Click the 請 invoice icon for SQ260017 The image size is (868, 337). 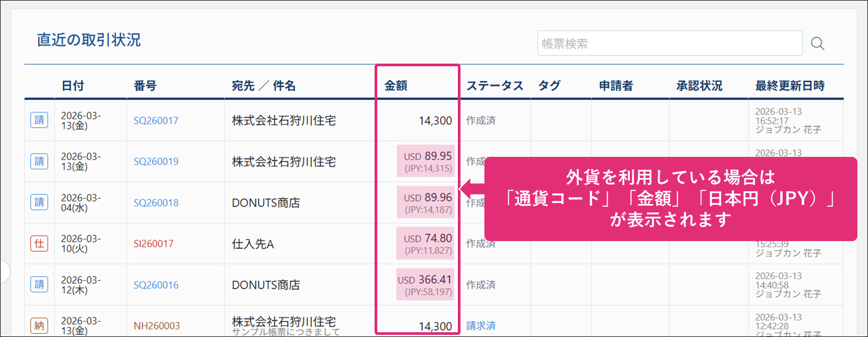39,120
